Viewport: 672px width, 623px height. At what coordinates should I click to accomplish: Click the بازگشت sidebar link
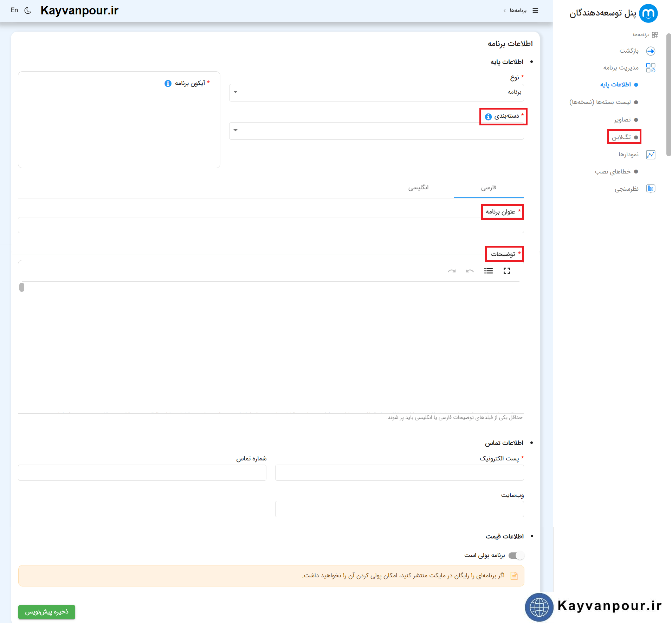click(x=629, y=51)
